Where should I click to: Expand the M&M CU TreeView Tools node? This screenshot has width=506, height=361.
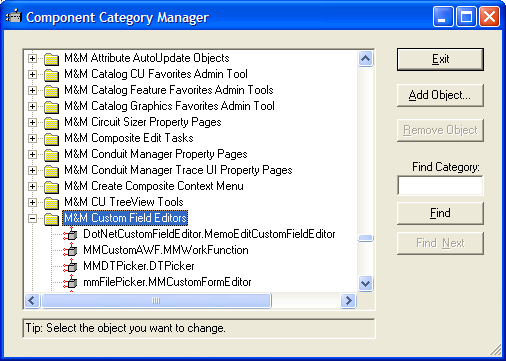coord(32,202)
